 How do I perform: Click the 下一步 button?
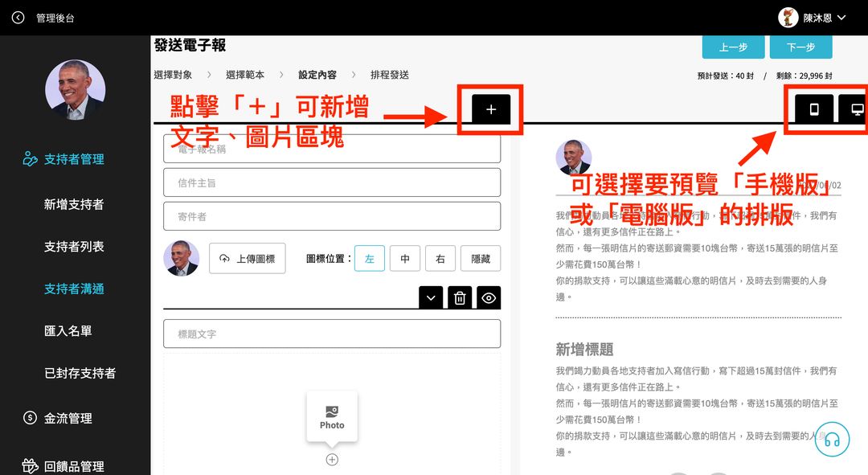coord(800,47)
